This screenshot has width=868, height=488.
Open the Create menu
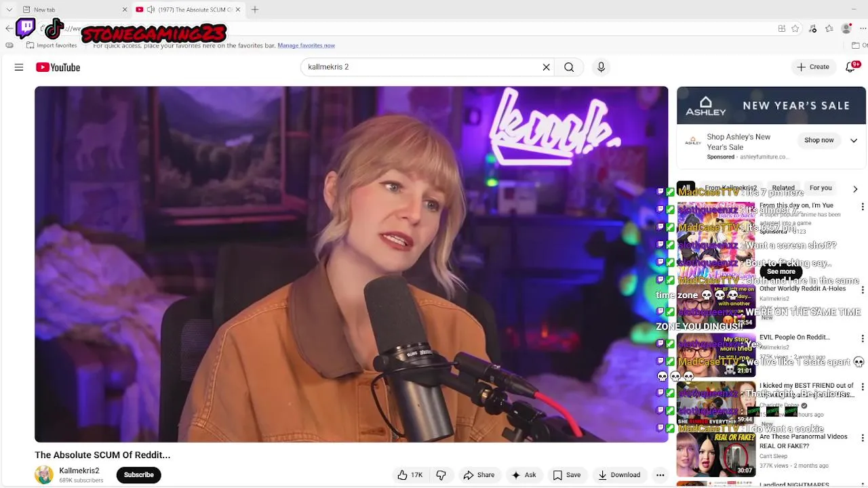(813, 67)
